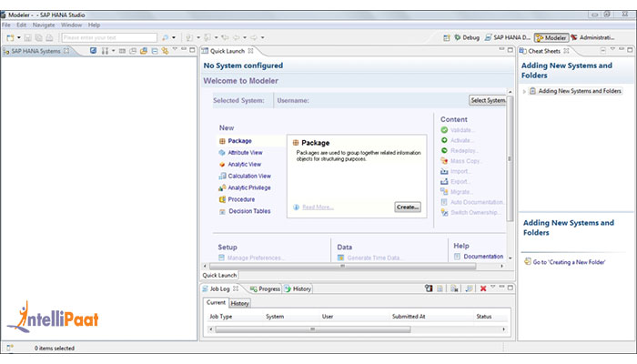The width and height of the screenshot is (637, 364).
Task: Click the filter settings icon in SAP HANA Systems
Action: 105,51
